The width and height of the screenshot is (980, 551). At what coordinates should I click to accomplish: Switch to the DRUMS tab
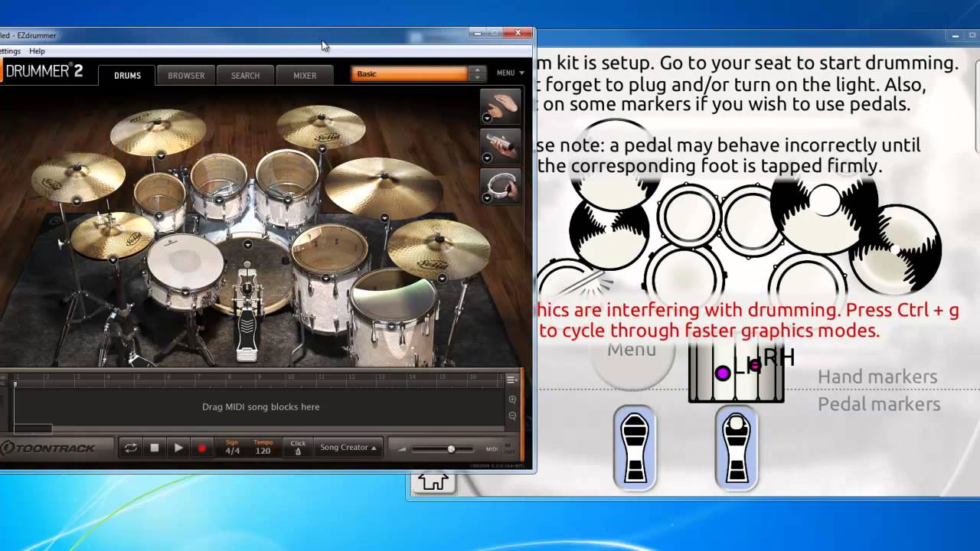(x=127, y=75)
